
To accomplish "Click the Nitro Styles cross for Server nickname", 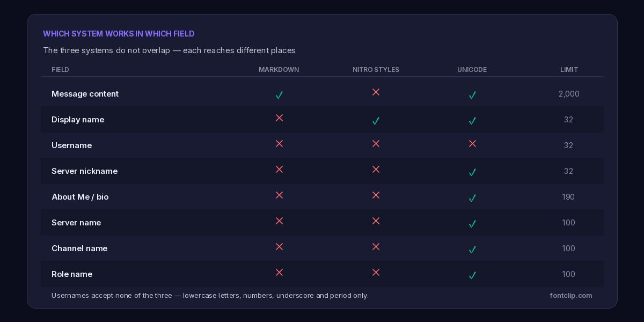I will 376,170.
